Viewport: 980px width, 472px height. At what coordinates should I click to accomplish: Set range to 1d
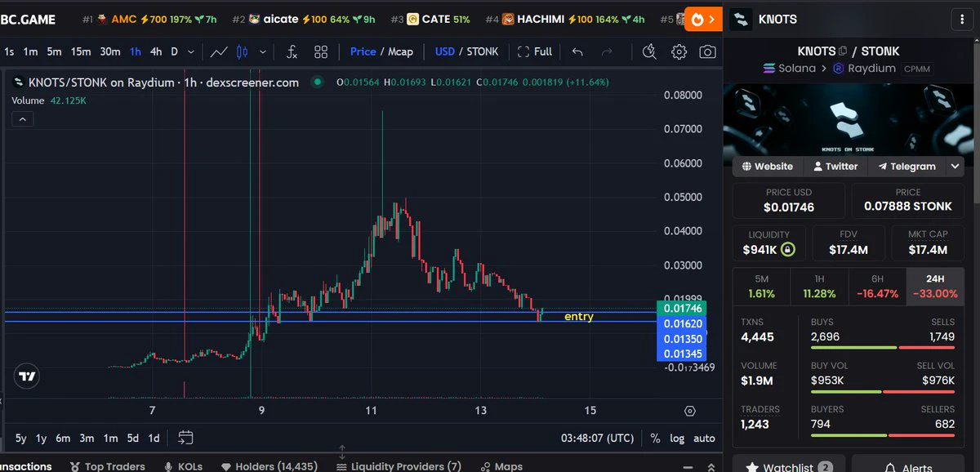tap(154, 438)
